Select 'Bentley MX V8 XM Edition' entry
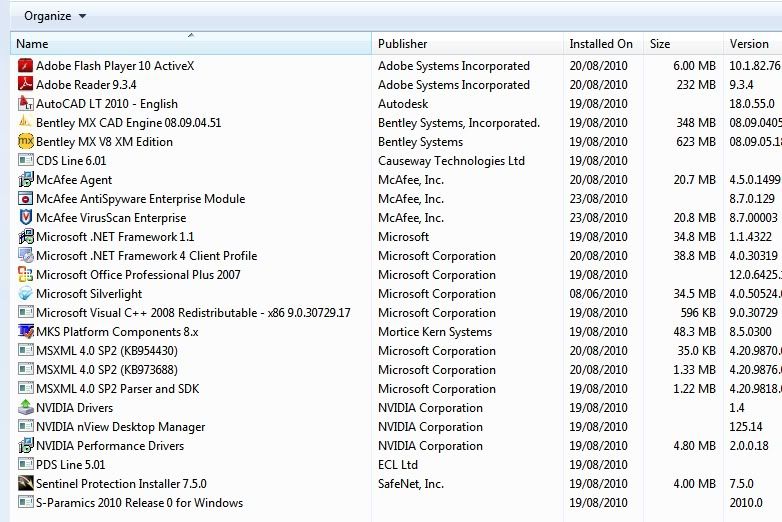 [104, 142]
